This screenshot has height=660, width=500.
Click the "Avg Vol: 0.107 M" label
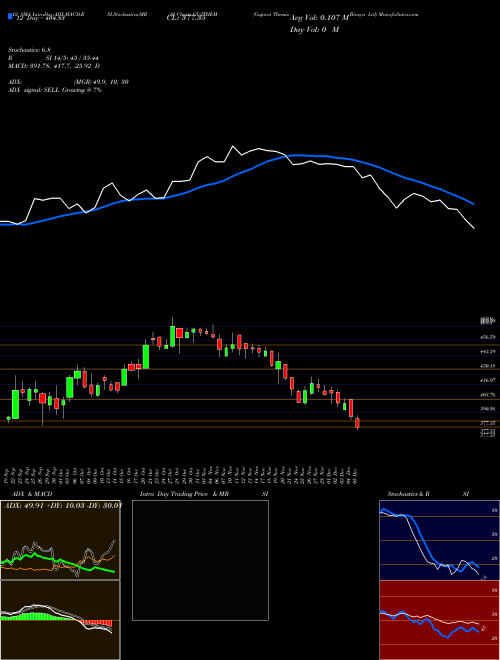319,18
